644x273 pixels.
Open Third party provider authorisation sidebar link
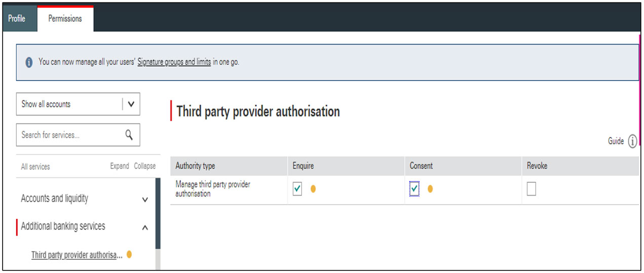(x=77, y=255)
